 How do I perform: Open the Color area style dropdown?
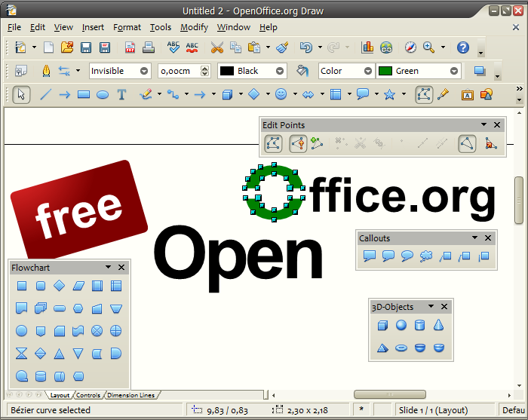(x=368, y=71)
